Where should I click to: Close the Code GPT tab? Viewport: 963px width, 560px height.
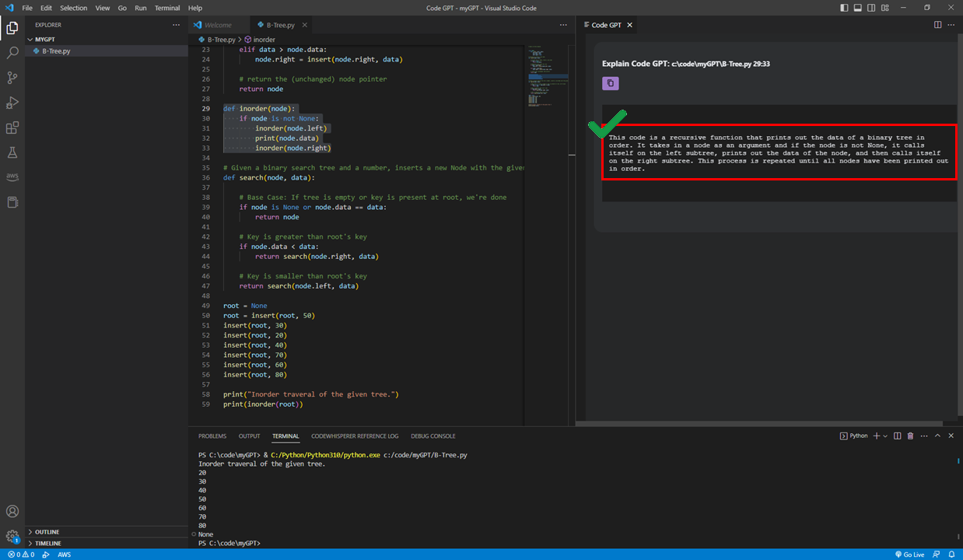point(630,25)
